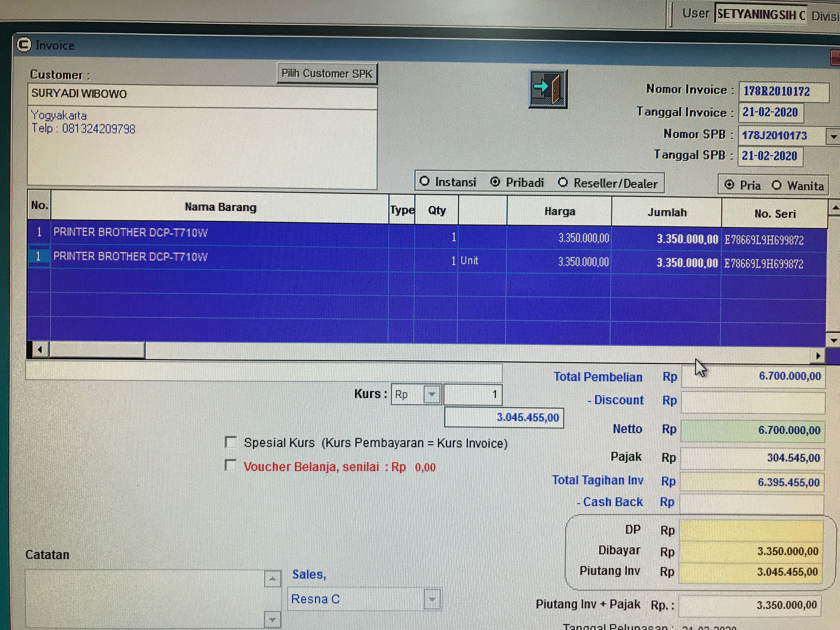Tick the Voucher Belanja checkbox
The height and width of the screenshot is (630, 840).
pos(230,465)
